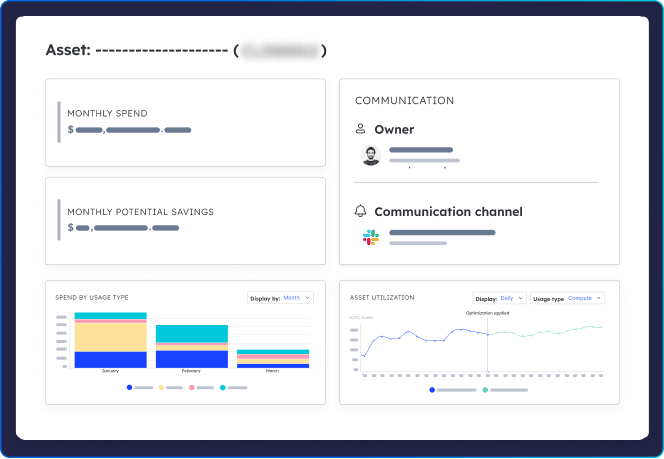Click the Communication channel label
Screen dimensions: 664x459
coord(448,212)
